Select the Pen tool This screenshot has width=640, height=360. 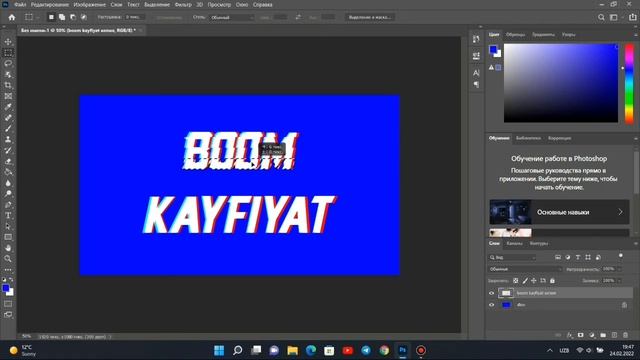[8, 204]
